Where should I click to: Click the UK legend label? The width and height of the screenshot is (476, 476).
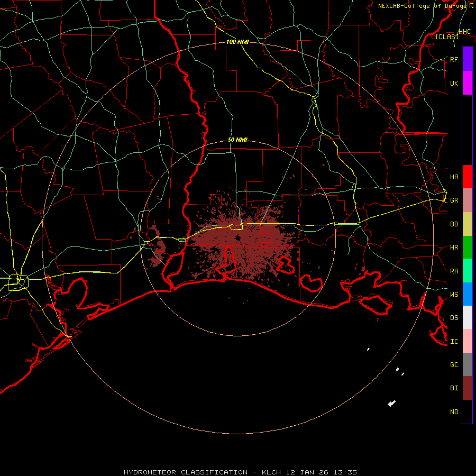[454, 83]
